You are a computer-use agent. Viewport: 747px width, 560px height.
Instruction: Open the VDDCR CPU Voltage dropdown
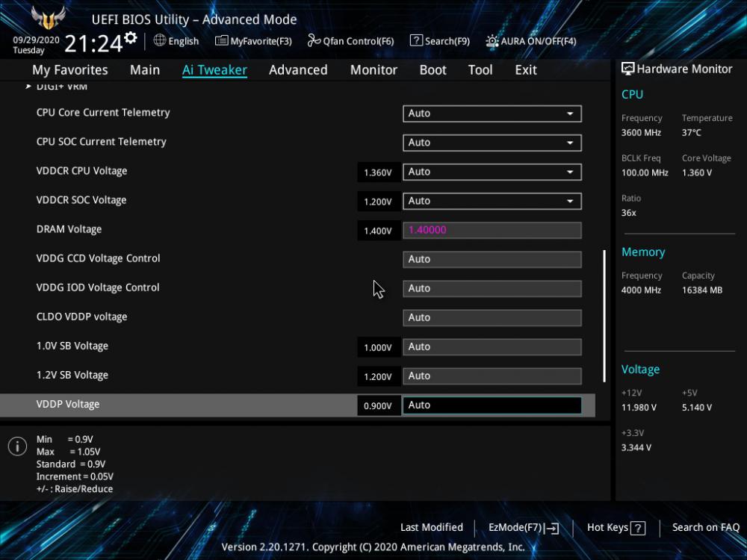click(x=492, y=172)
